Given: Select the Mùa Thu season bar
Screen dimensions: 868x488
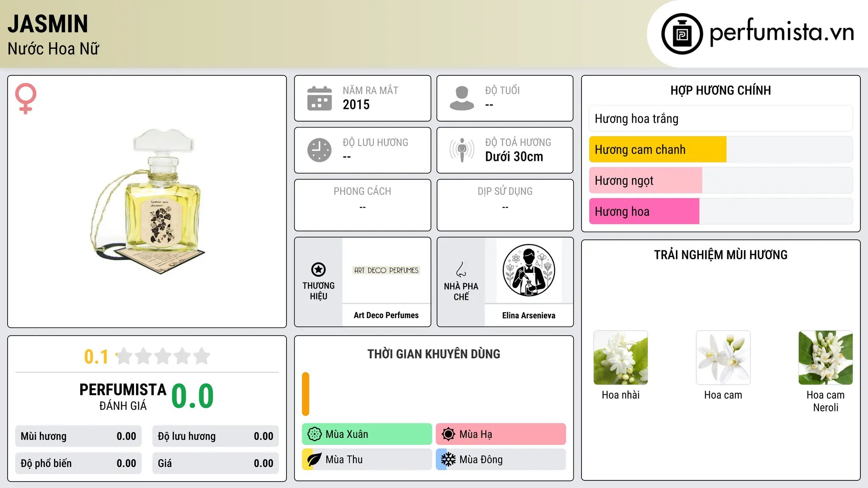Looking at the screenshot, I should pos(367,460).
